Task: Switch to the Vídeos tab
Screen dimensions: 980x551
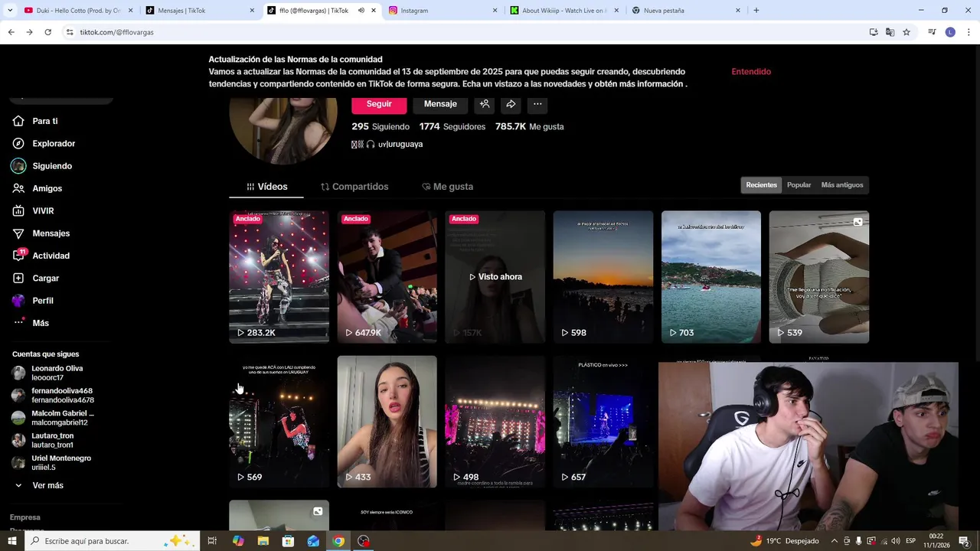Action: click(266, 187)
